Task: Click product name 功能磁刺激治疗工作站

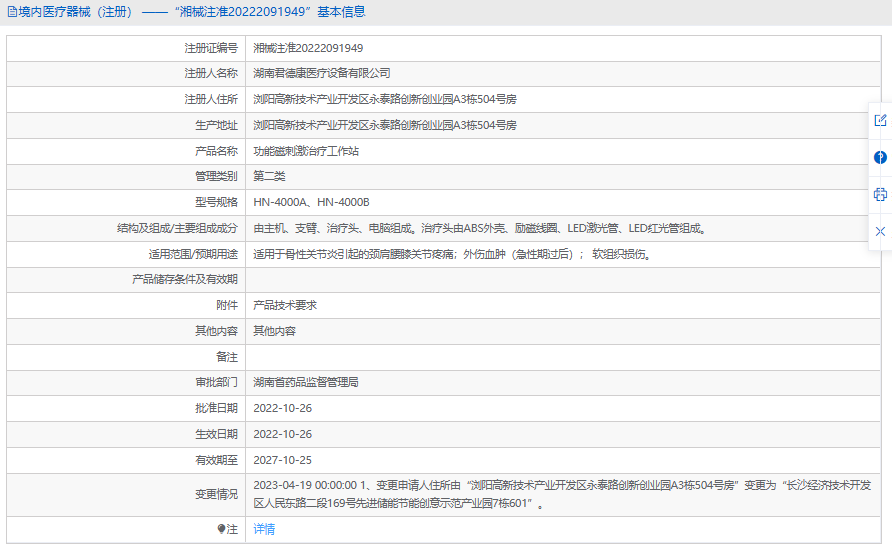Action: pyautogui.click(x=306, y=151)
